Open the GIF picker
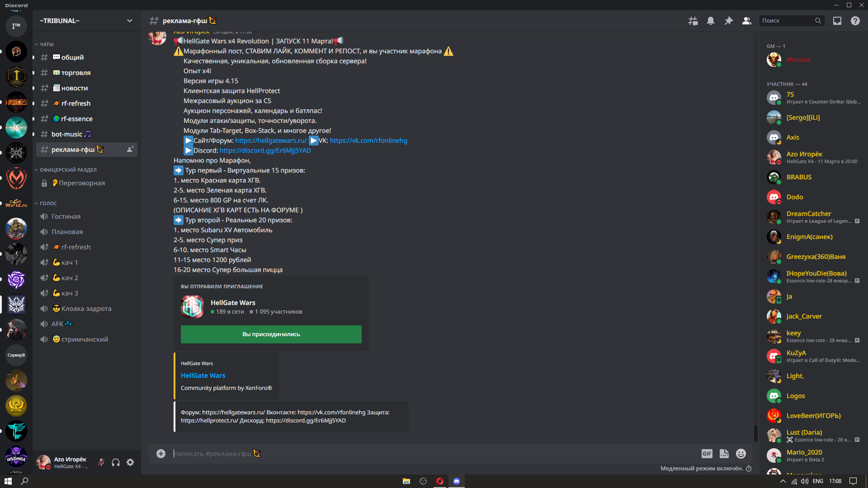The width and height of the screenshot is (868, 488). click(707, 454)
